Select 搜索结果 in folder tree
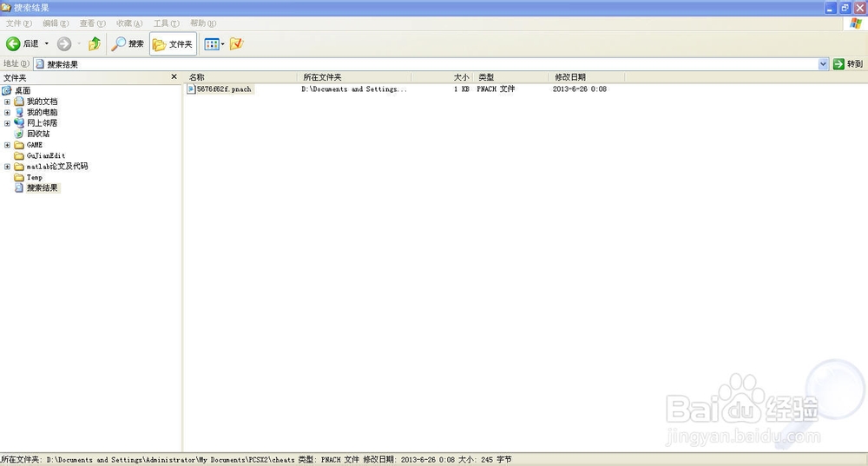 tap(42, 188)
